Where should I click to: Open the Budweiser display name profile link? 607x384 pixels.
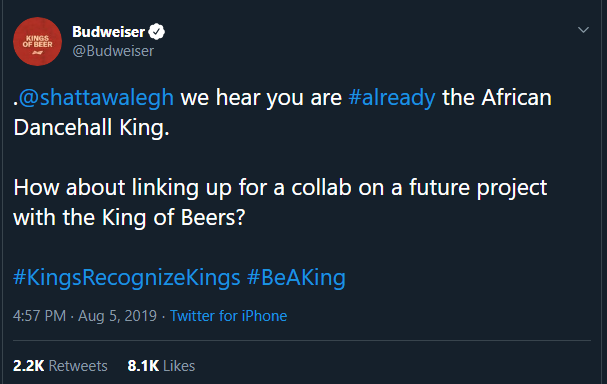tap(108, 32)
